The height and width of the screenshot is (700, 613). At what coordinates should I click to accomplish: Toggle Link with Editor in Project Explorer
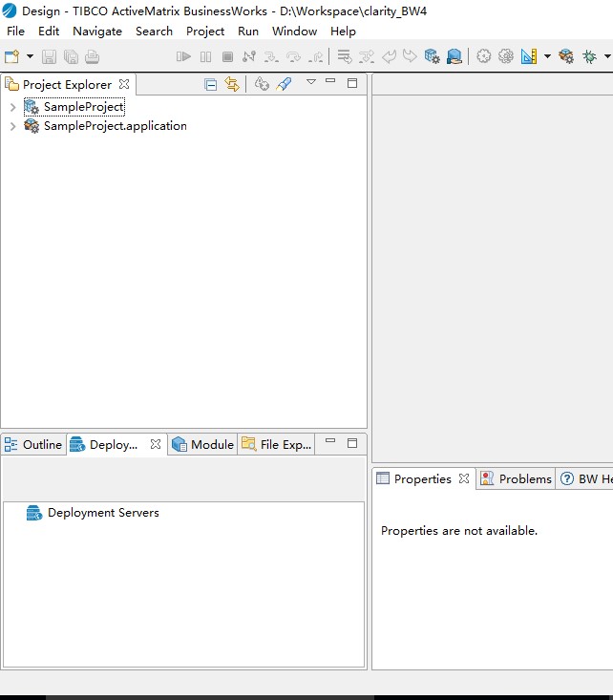click(232, 84)
